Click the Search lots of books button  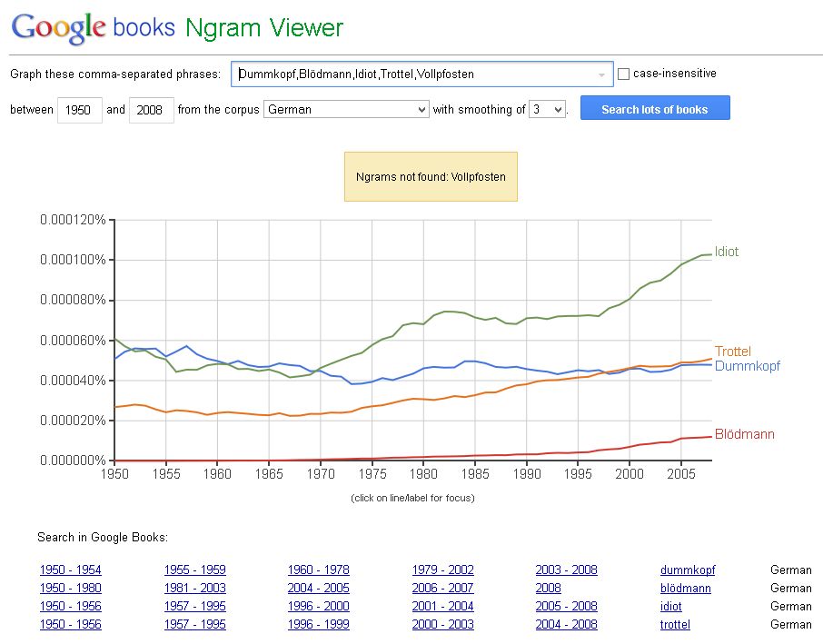[x=655, y=108]
